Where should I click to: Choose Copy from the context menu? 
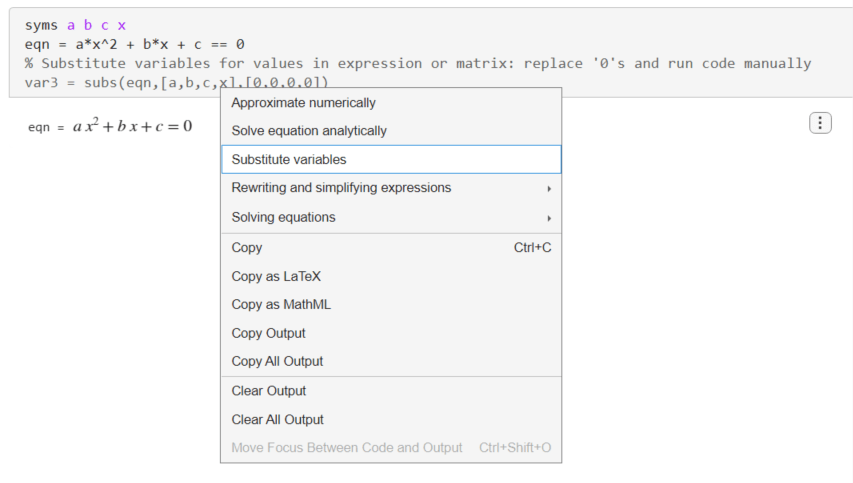247,247
